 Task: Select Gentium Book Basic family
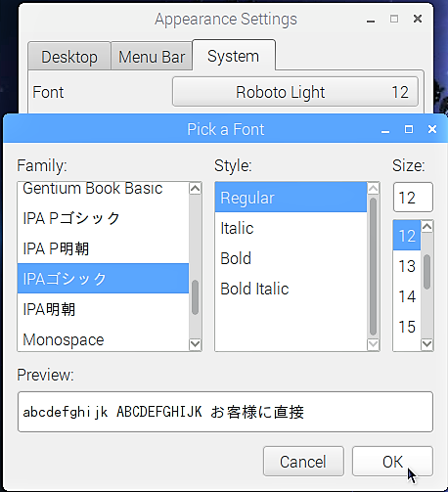coord(103,189)
